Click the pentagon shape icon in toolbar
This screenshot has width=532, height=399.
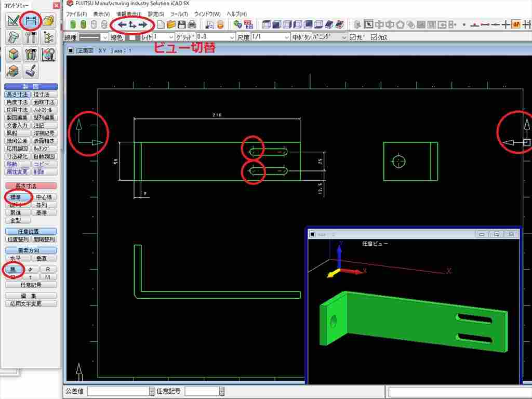pos(400,24)
